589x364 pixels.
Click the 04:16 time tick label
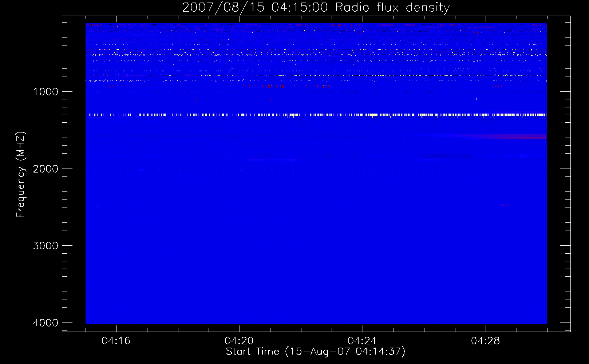point(116,341)
